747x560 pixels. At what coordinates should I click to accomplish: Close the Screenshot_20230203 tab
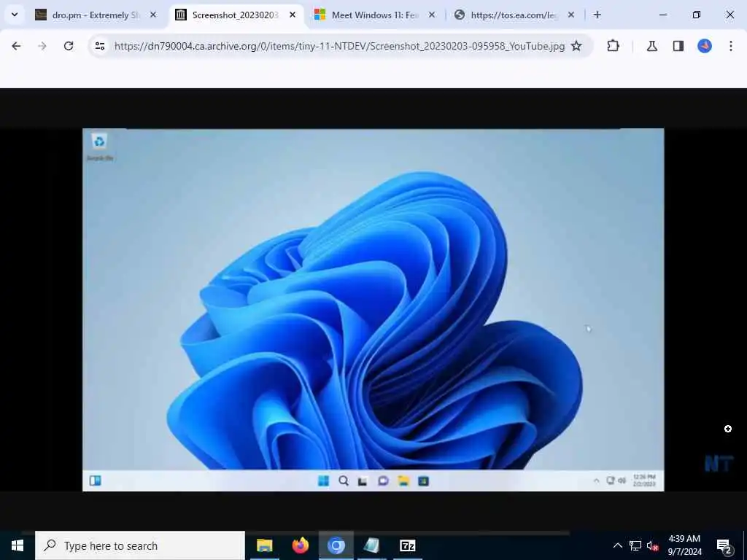(293, 15)
